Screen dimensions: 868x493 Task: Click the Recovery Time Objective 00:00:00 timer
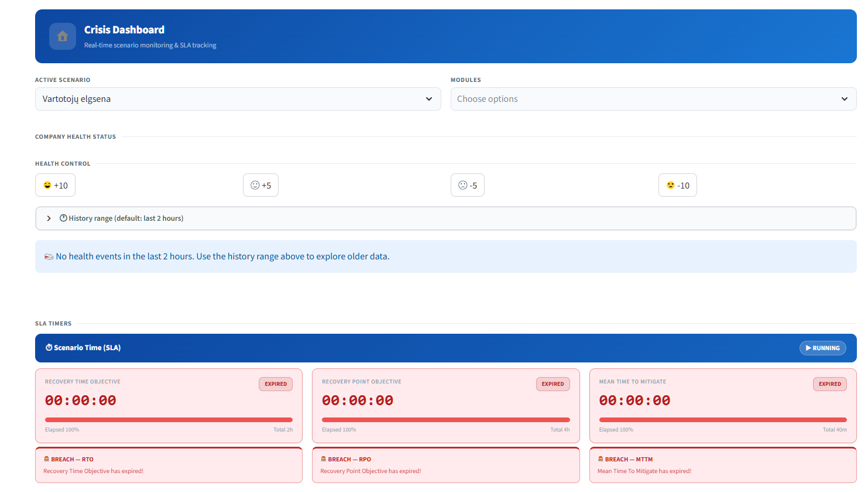point(81,400)
